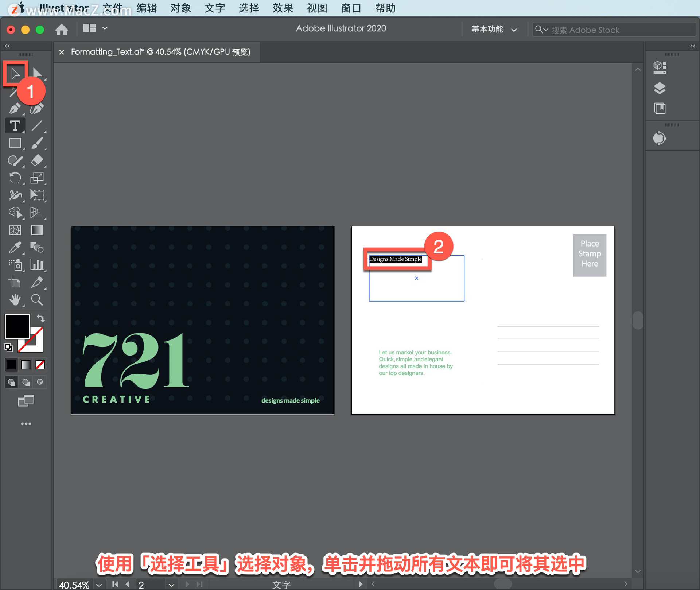Open the 文字 menu
700x590 pixels.
coord(215,8)
